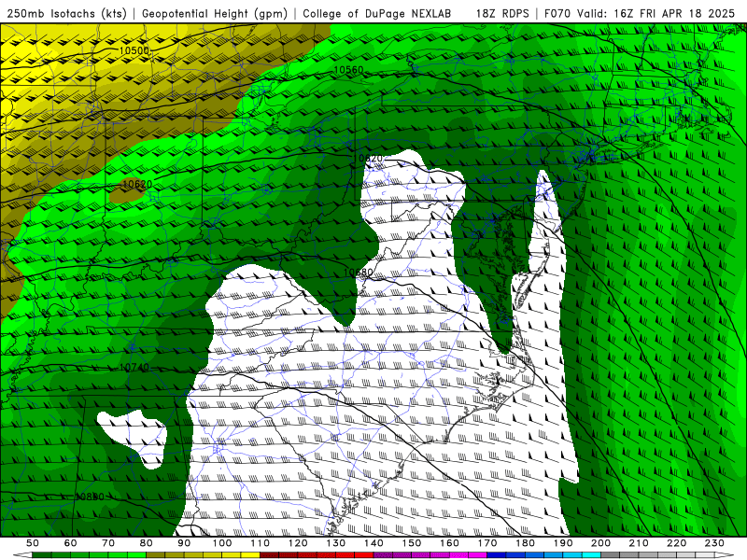The width and height of the screenshot is (747, 560).
Task: Choose the 80 legend value
Action: 147,543
